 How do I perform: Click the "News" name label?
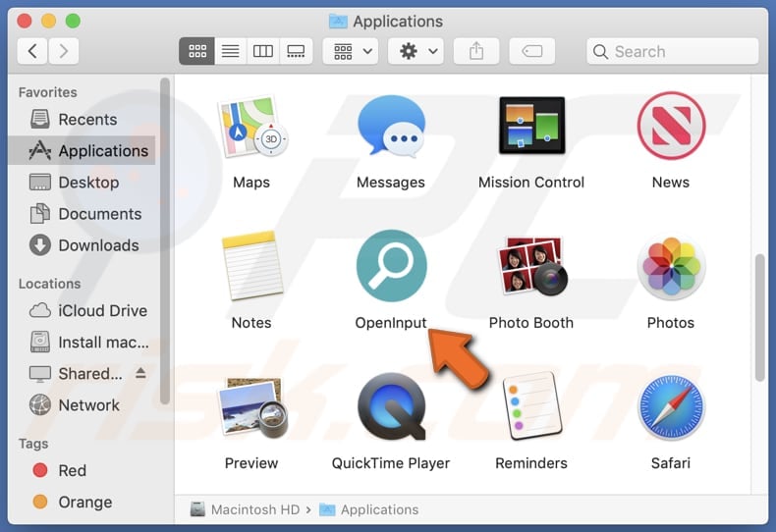pyautogui.click(x=671, y=183)
